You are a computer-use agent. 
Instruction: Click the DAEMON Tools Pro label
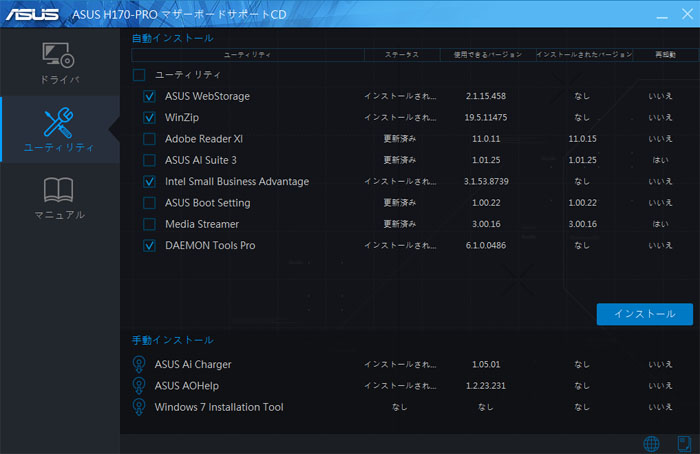click(x=210, y=246)
